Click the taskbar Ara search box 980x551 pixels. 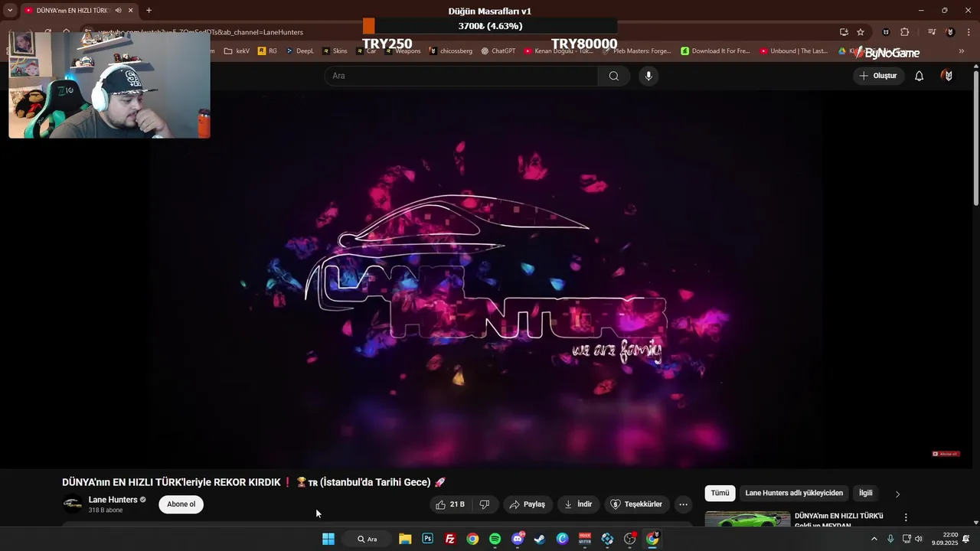(x=367, y=539)
